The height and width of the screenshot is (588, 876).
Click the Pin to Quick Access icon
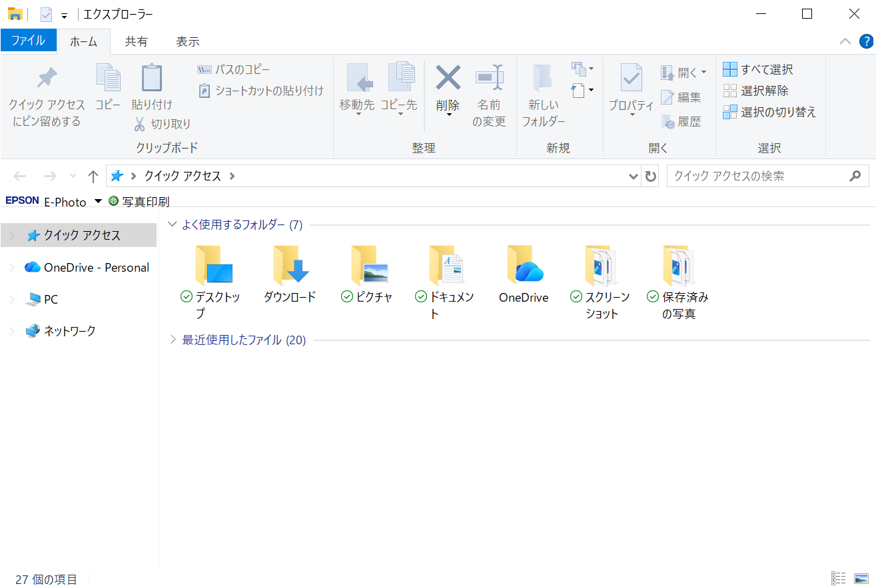click(x=46, y=79)
